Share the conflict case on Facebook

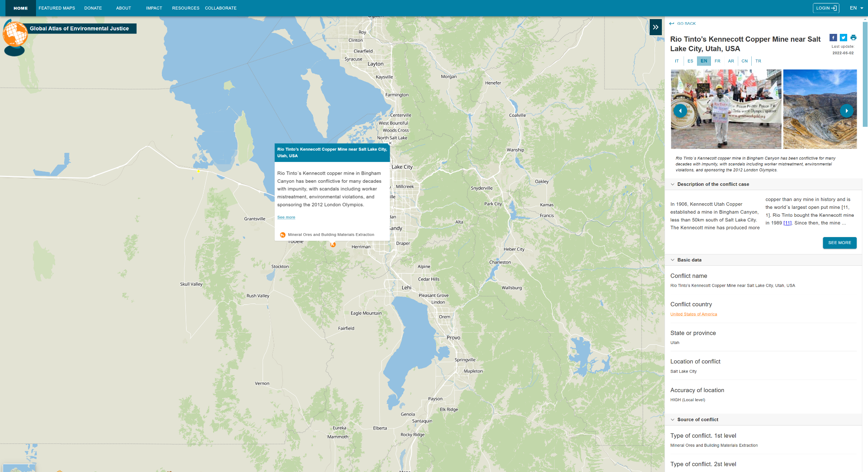pyautogui.click(x=833, y=38)
